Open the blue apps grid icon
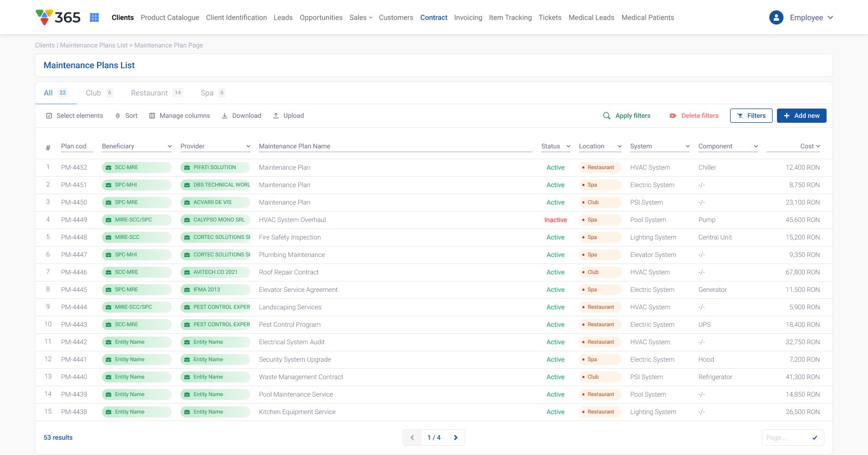This screenshot has height=455, width=868. click(94, 17)
